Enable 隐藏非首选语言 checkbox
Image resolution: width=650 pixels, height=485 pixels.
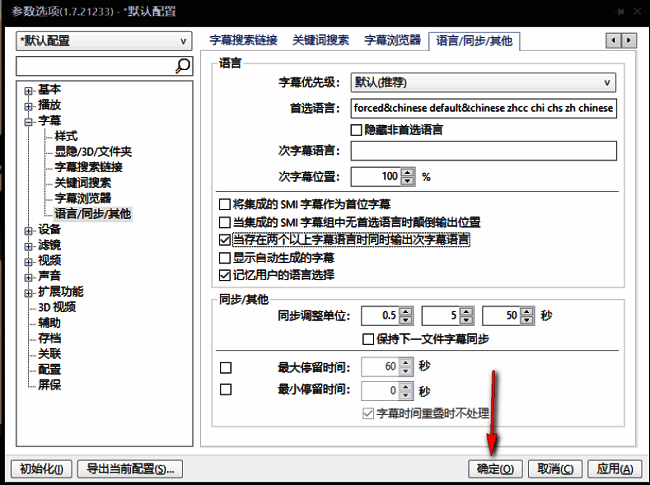click(x=355, y=129)
